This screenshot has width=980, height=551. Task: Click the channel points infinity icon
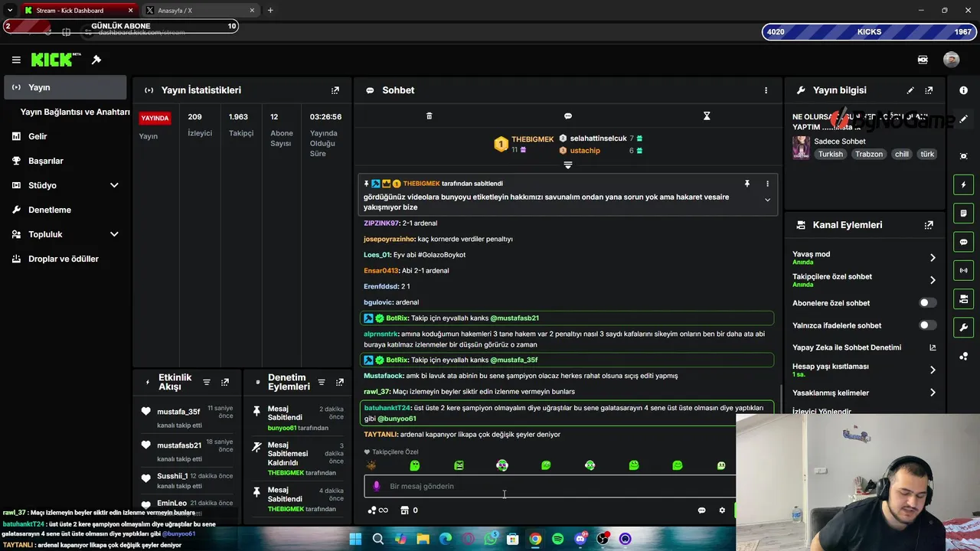pos(378,510)
